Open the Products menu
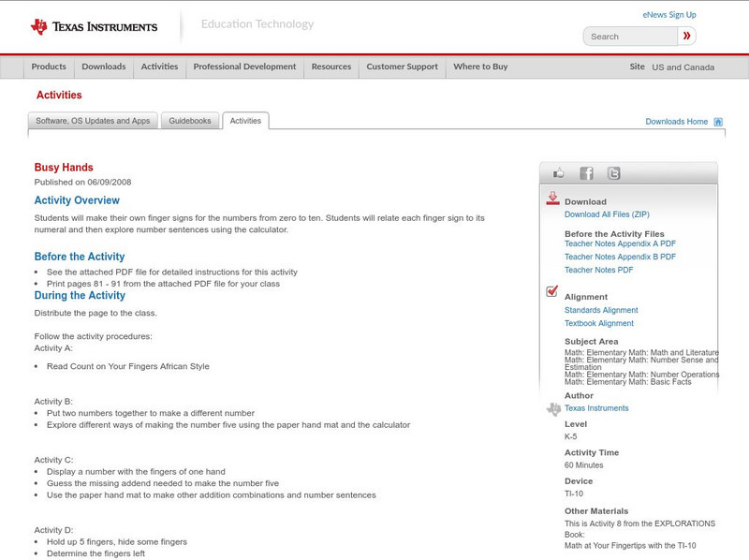The height and width of the screenshot is (560, 749). (49, 66)
